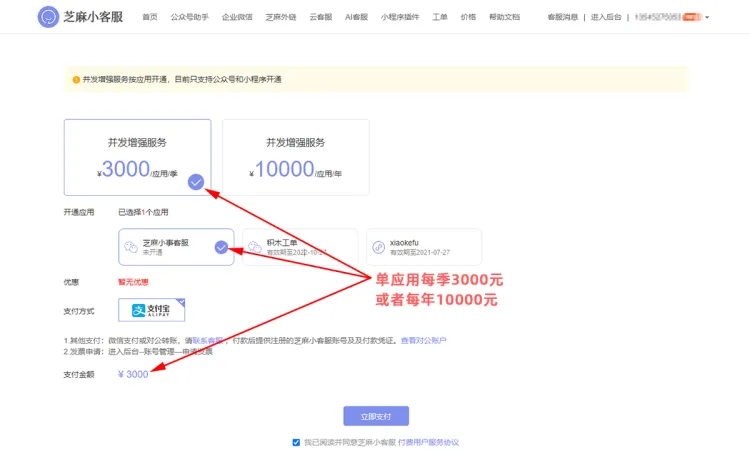This screenshot has width=750, height=469.
Task: Click mini program icon on xiaokefu card
Action: tap(378, 247)
